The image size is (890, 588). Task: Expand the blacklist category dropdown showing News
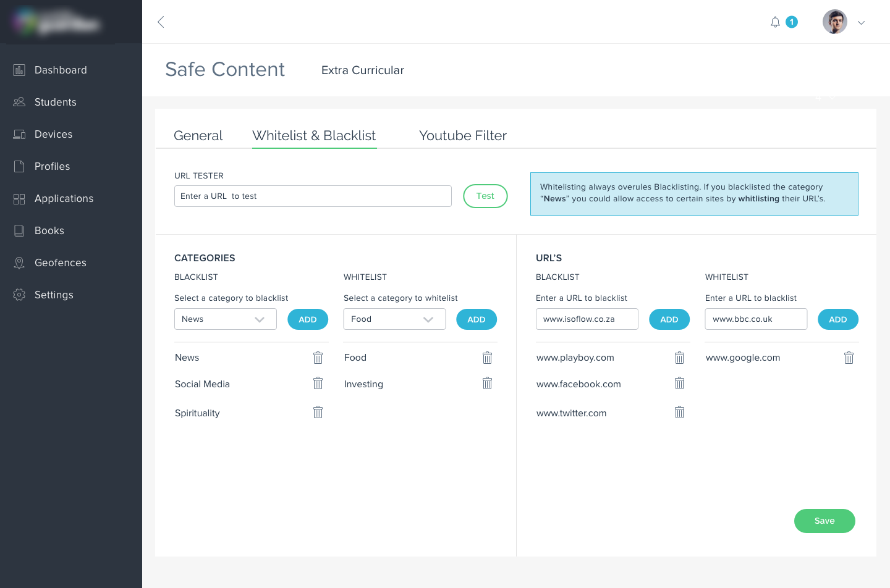click(x=226, y=319)
